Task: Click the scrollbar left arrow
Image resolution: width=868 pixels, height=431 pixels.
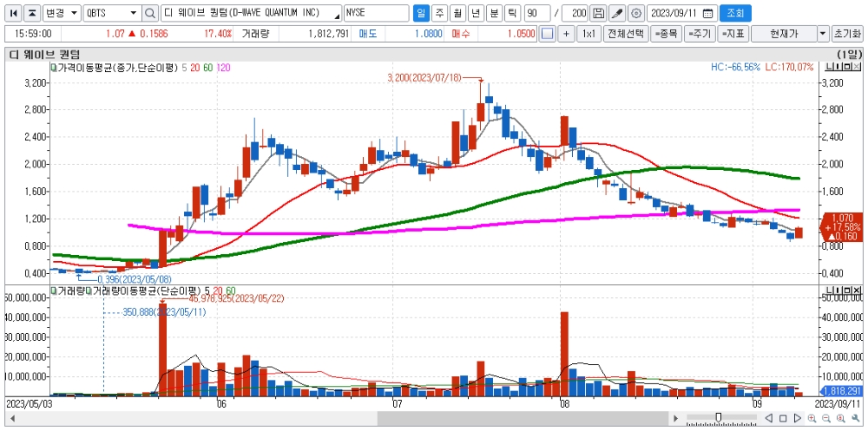Action: [x=13, y=419]
